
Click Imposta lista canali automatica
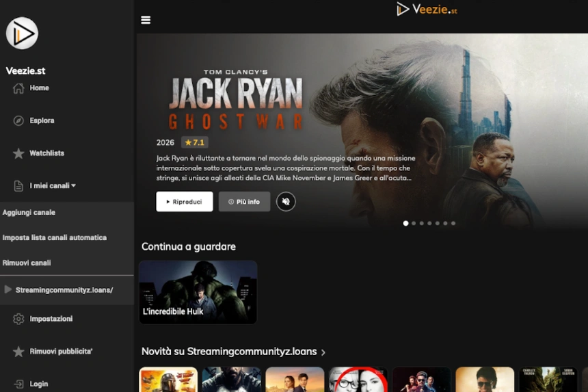[55, 237]
